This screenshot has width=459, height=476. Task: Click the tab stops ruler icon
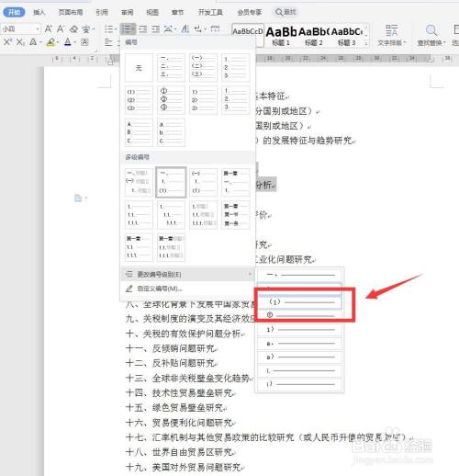[x=215, y=28]
